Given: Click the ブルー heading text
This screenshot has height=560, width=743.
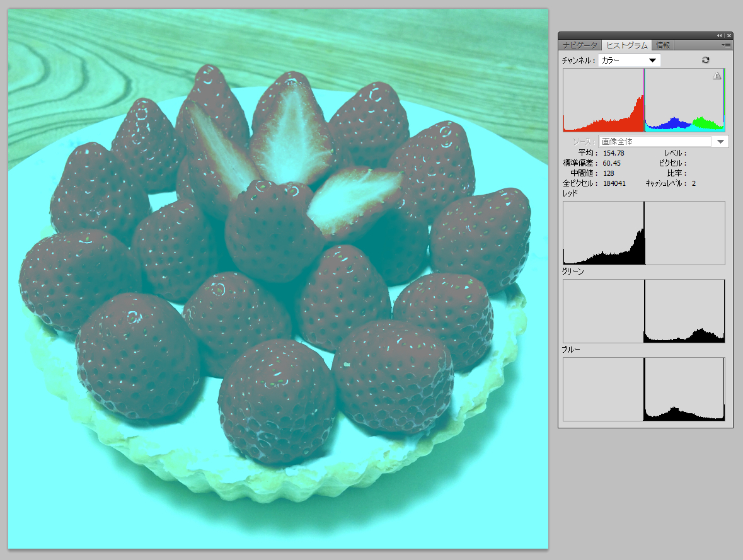Looking at the screenshot, I should click(x=571, y=350).
